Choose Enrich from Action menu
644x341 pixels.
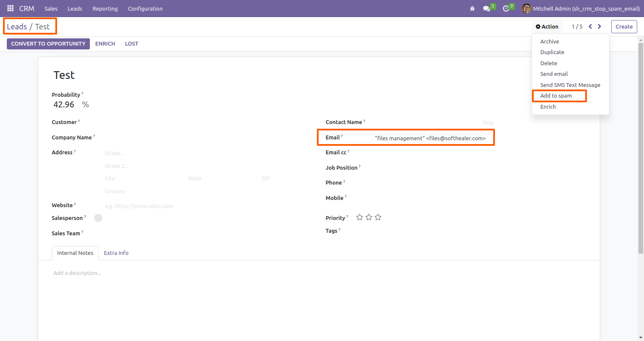(548, 107)
